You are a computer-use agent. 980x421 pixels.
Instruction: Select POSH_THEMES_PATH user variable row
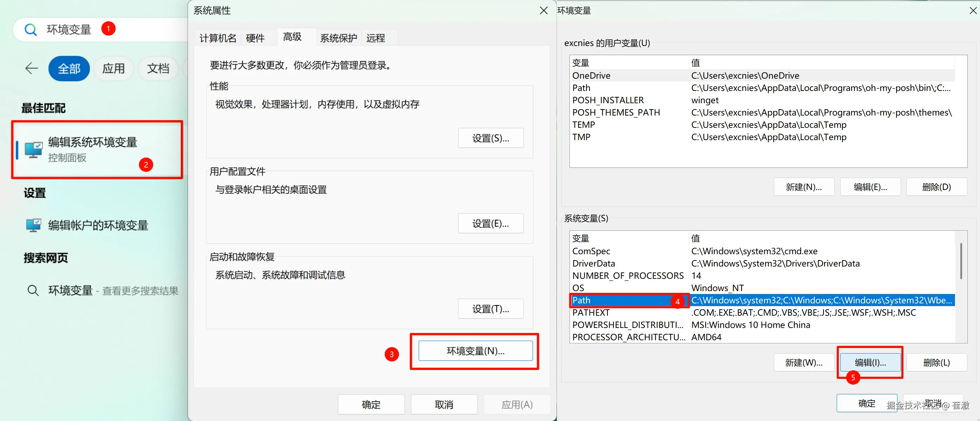[x=616, y=113]
